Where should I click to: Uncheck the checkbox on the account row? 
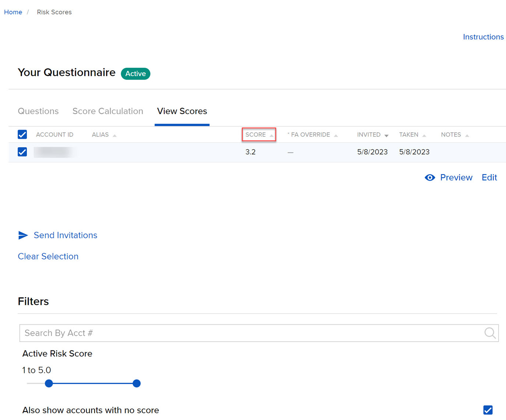(x=22, y=152)
